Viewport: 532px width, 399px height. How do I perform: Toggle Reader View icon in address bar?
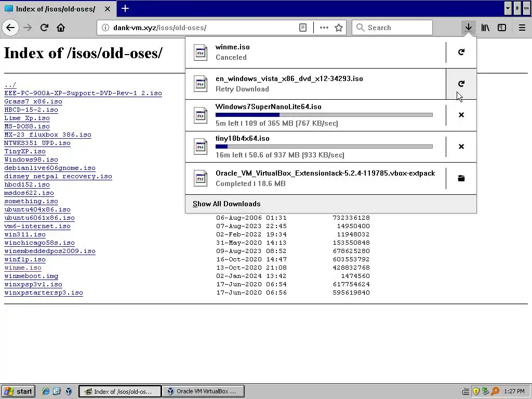(x=303, y=28)
